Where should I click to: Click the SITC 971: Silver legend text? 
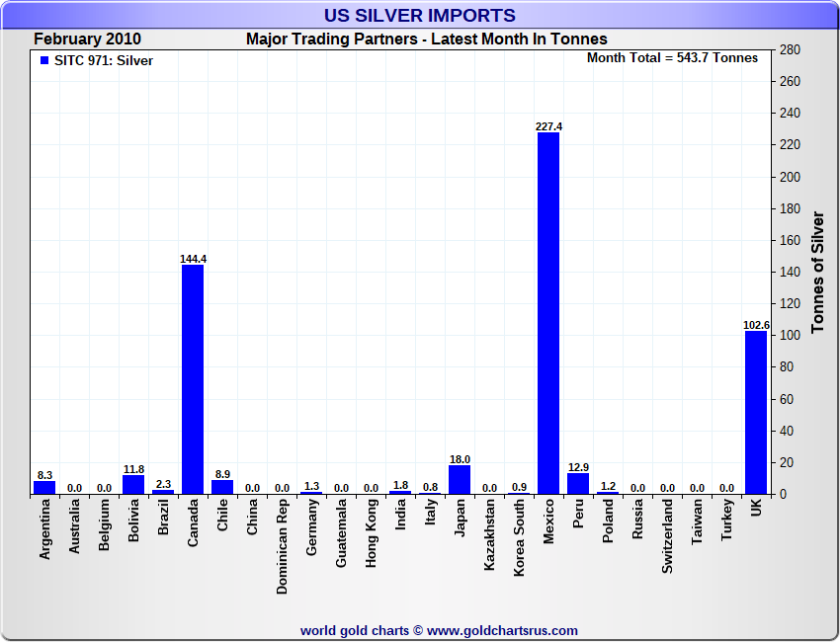coord(104,61)
